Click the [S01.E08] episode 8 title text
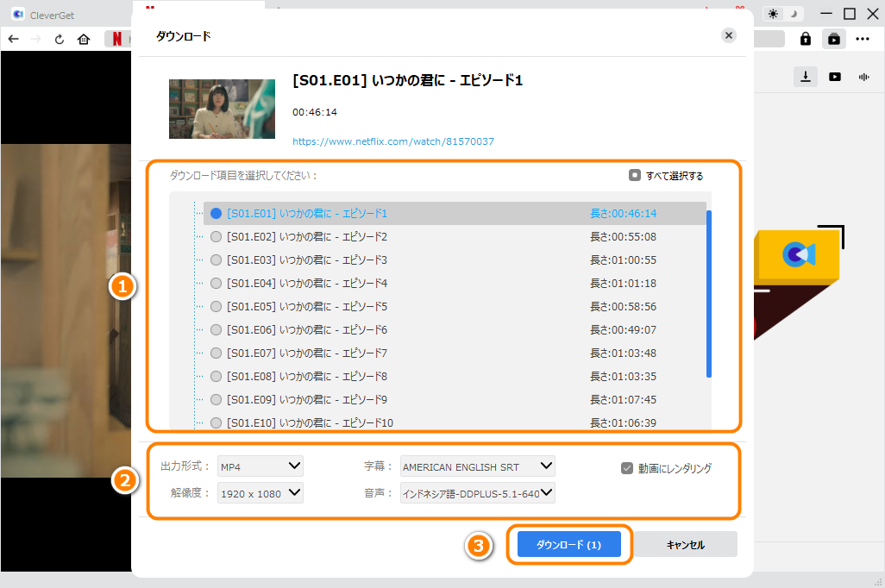Image resolution: width=885 pixels, height=588 pixels. 307,377
